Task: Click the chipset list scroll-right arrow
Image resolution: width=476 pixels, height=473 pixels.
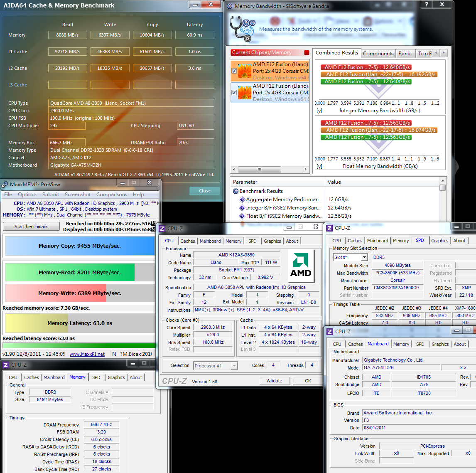Action: (x=305, y=169)
